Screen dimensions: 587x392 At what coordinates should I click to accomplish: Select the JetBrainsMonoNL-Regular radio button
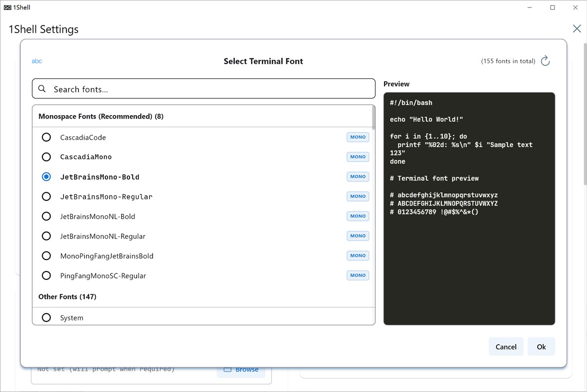[46, 236]
